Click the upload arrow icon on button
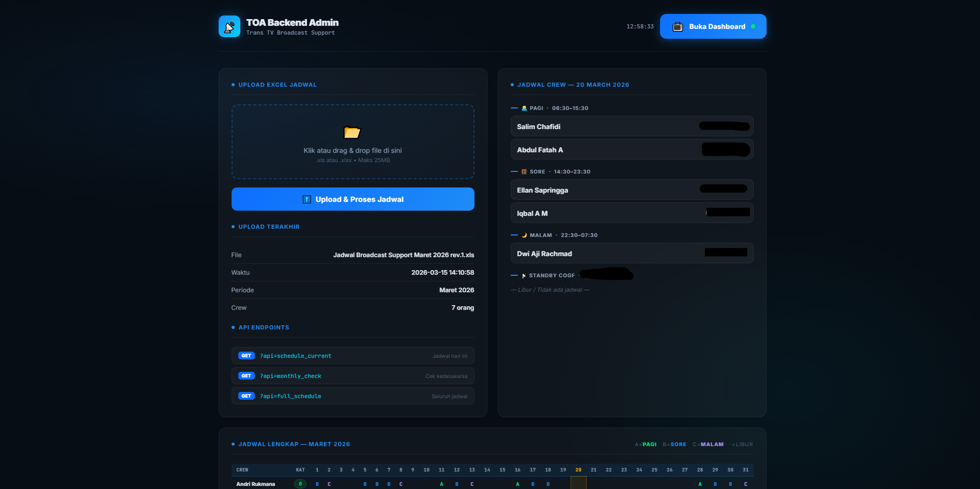Image resolution: width=980 pixels, height=489 pixels. (x=307, y=199)
